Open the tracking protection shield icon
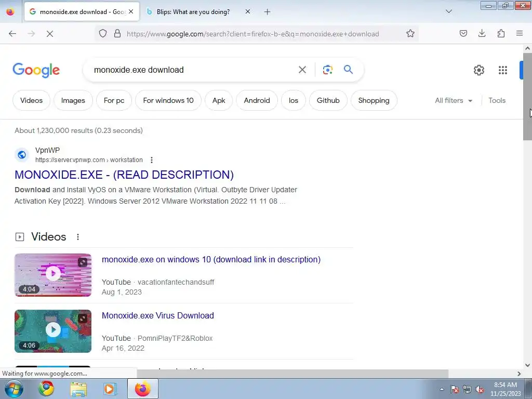 (103, 34)
